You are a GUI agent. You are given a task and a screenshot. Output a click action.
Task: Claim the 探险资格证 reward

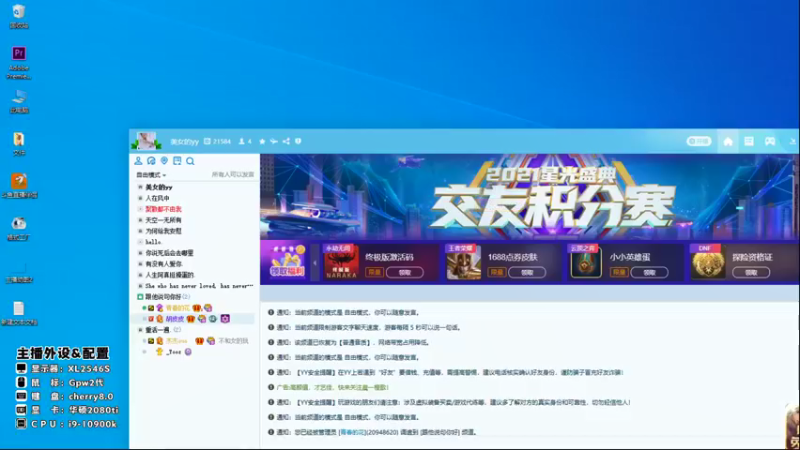click(x=751, y=272)
